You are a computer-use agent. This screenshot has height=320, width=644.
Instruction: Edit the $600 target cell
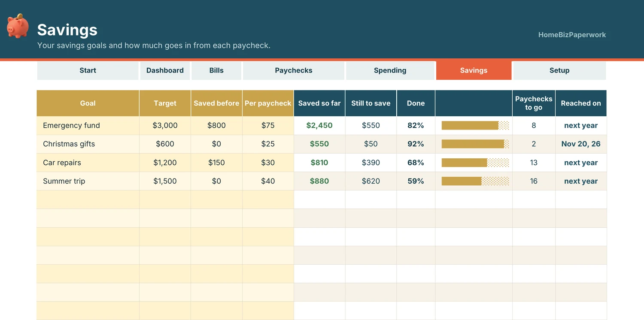tap(165, 144)
